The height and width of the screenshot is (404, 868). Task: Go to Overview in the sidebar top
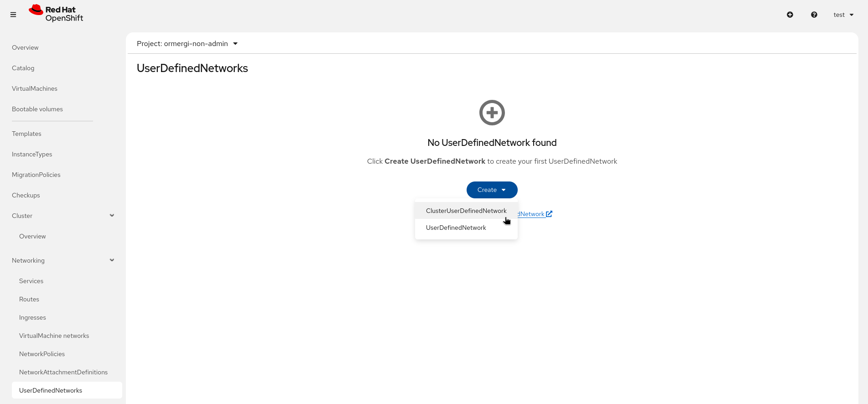pos(25,47)
